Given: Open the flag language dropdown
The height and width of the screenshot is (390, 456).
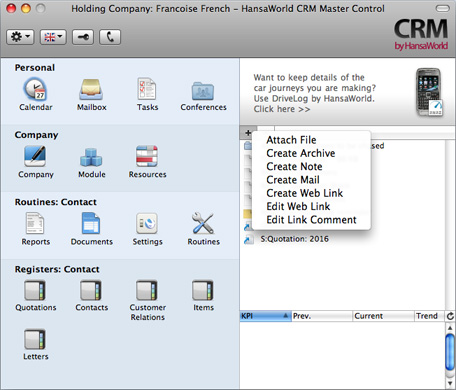Looking at the screenshot, I should (x=53, y=37).
